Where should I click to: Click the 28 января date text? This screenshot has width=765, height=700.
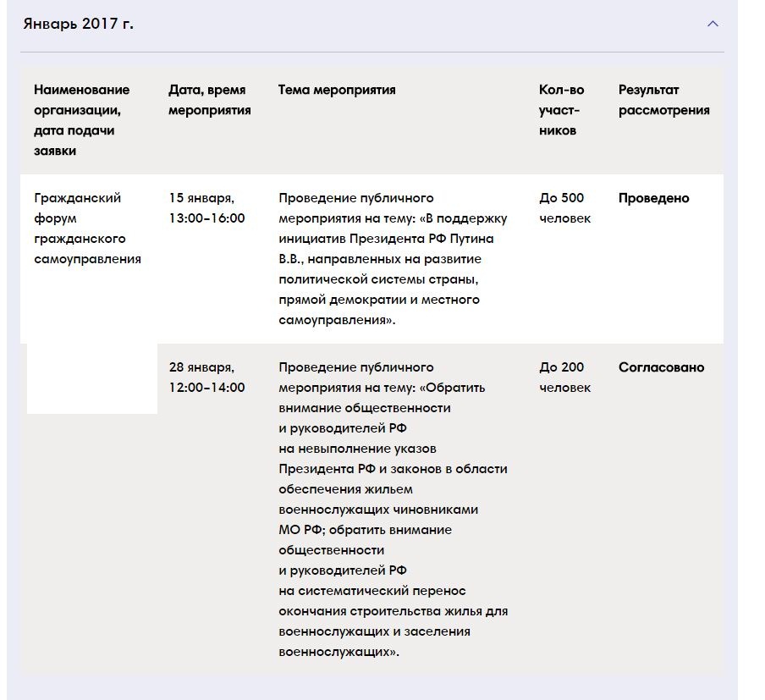pyautogui.click(x=201, y=367)
